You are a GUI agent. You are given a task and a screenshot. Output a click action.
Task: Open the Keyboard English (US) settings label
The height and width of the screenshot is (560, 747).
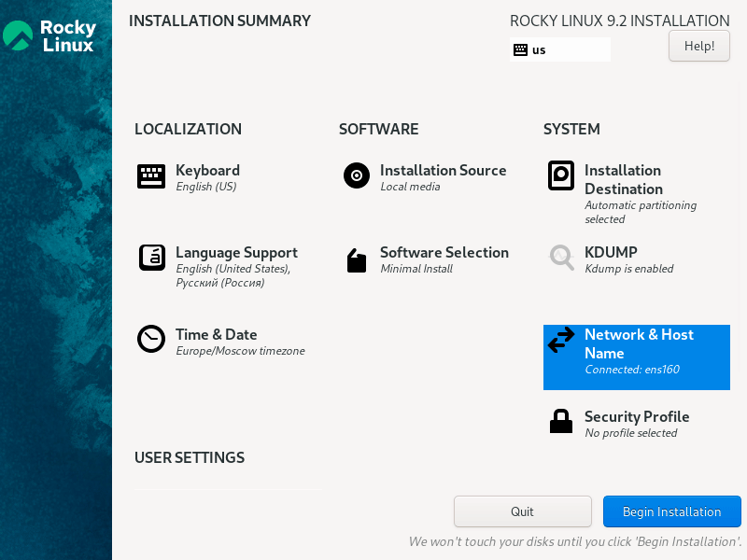click(206, 187)
